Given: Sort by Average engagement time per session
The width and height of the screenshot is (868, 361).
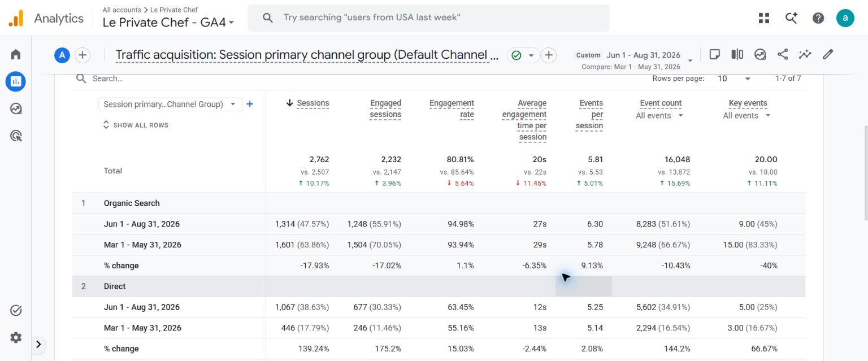Looking at the screenshot, I should pos(524,120).
